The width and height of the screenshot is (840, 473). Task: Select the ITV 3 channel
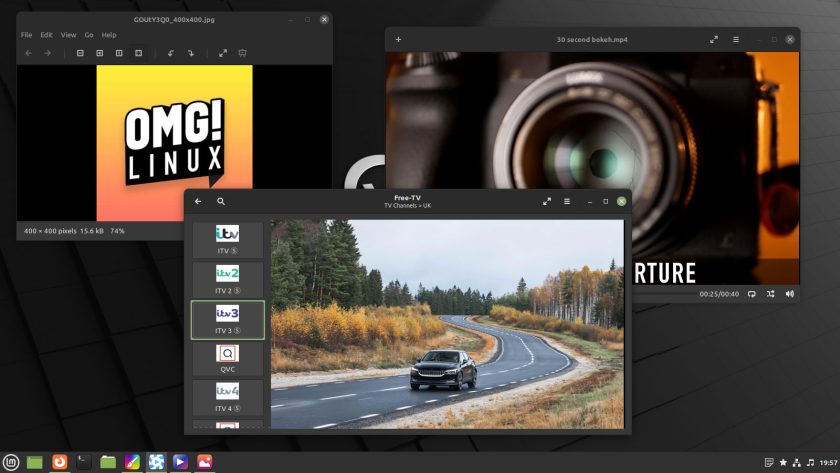[x=228, y=320]
